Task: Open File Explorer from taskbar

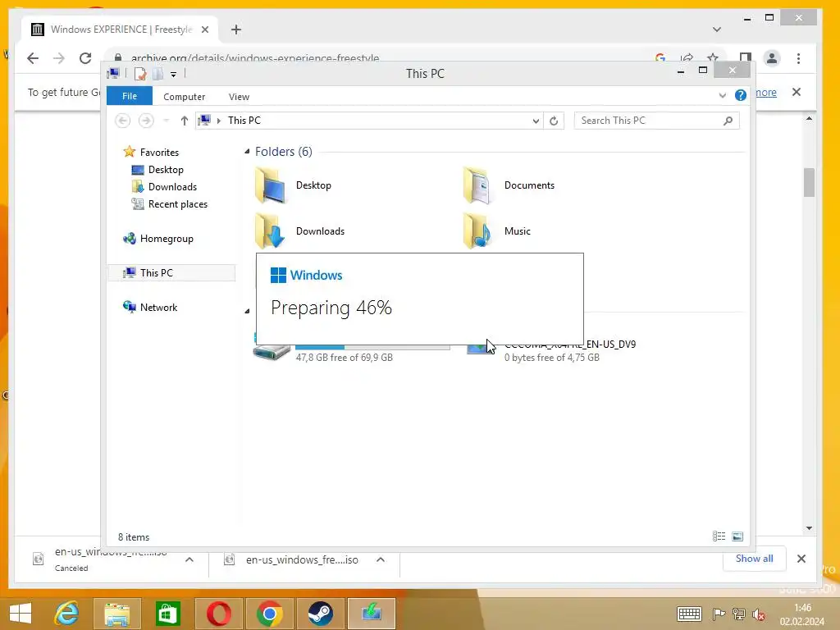Action: click(x=117, y=614)
